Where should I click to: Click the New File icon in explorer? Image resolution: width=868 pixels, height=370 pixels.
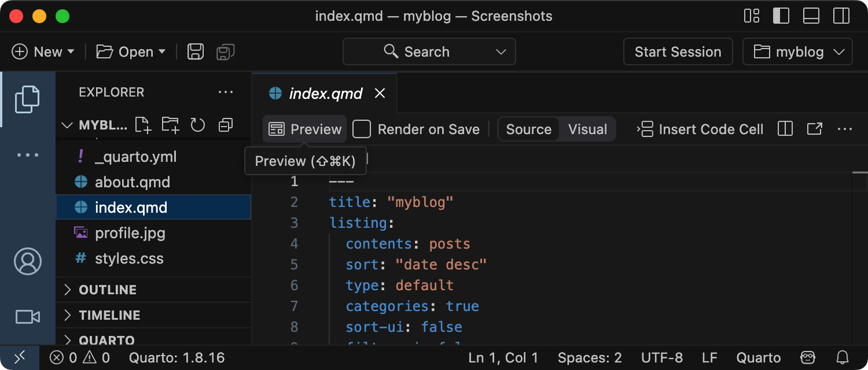(142, 125)
